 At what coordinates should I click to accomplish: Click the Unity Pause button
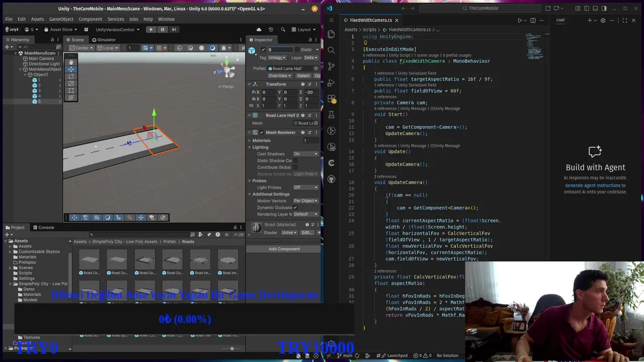point(163,30)
